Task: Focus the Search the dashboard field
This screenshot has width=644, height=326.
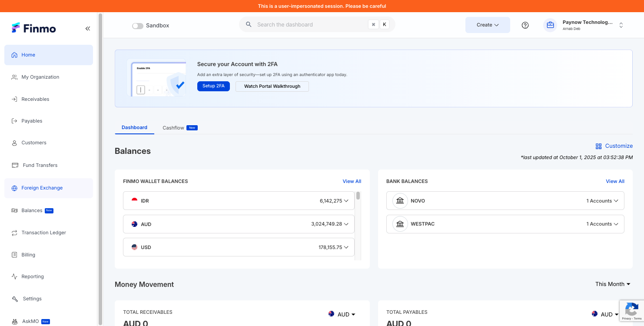Action: (317, 25)
